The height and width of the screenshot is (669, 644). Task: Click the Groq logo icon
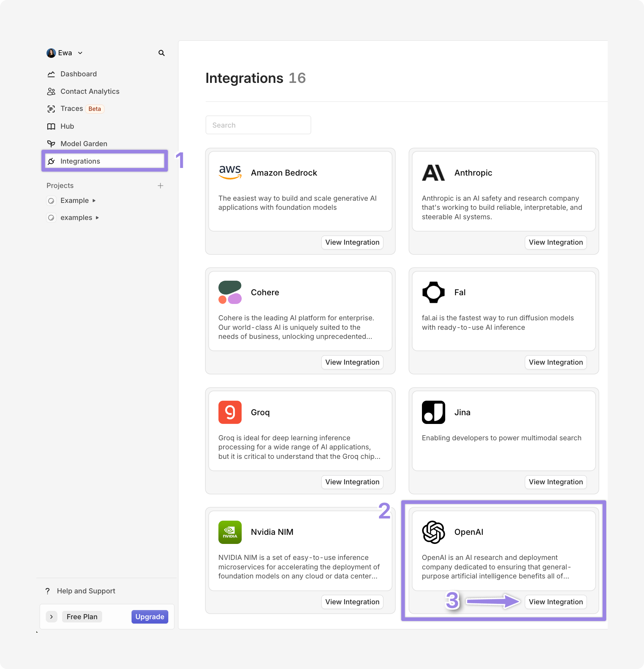pos(230,412)
